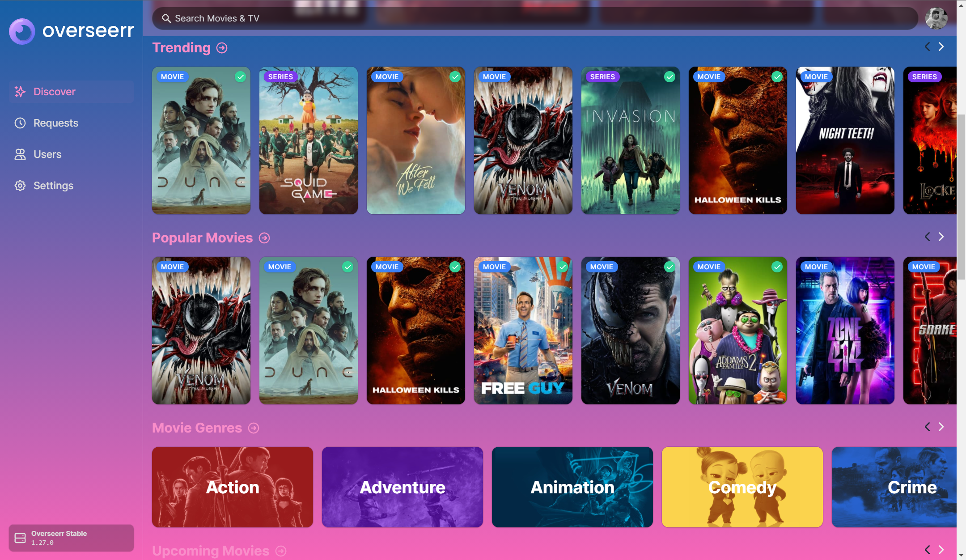Click the available checkmark on Trending Dune poster

click(240, 77)
